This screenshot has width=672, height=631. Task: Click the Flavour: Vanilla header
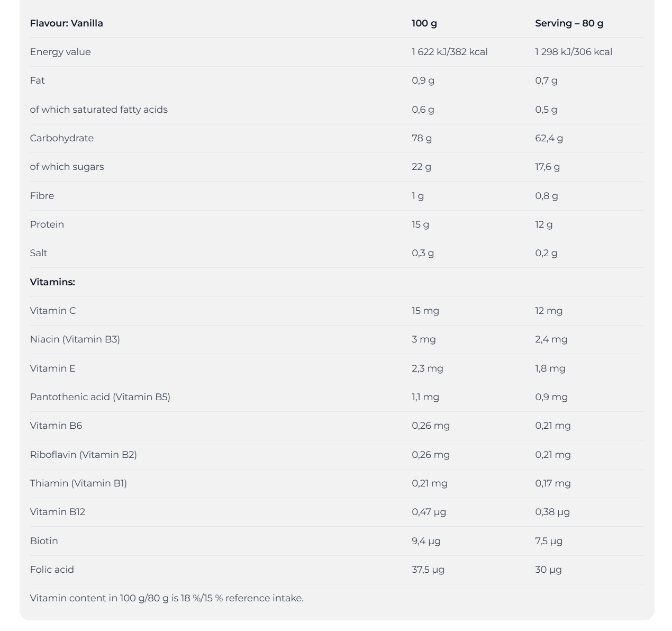[66, 23]
